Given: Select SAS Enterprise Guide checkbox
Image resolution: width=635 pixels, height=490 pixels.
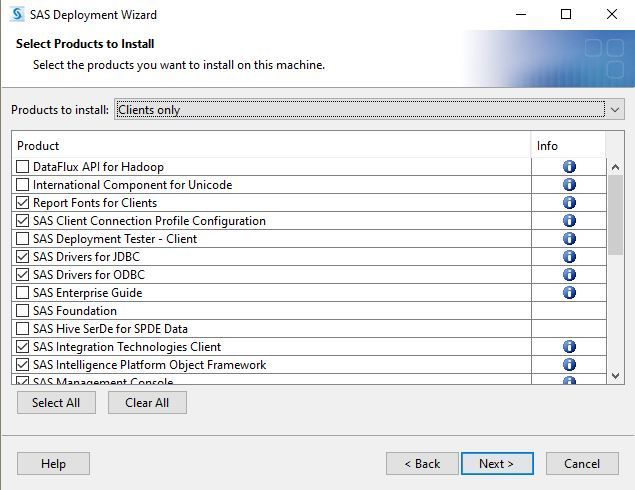Looking at the screenshot, I should (x=22, y=292).
